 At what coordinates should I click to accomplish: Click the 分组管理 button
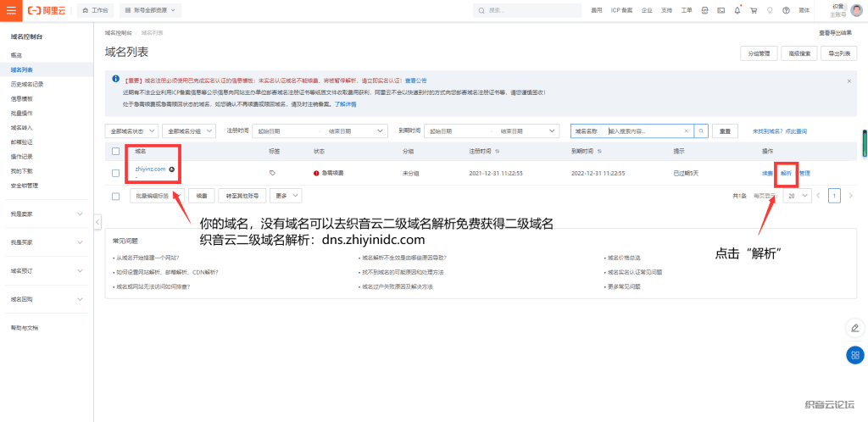[759, 53]
